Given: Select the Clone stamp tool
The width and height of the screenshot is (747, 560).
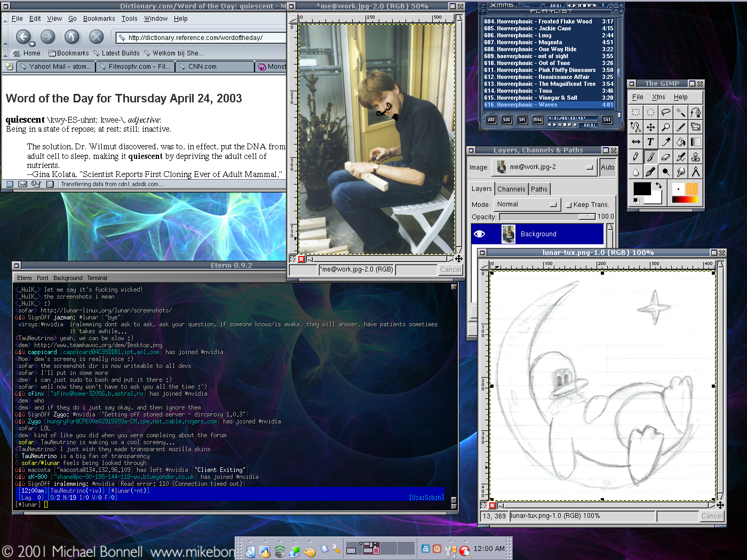Looking at the screenshot, I should tap(695, 157).
